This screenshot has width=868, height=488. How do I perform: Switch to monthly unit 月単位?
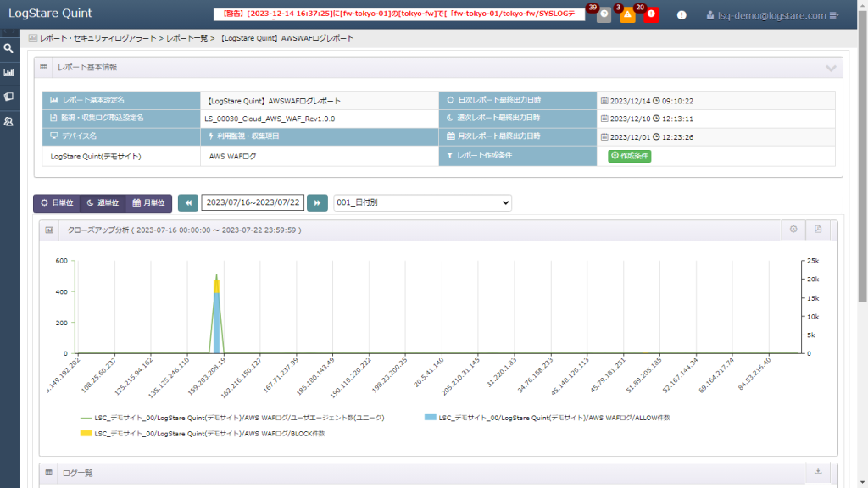(x=149, y=203)
